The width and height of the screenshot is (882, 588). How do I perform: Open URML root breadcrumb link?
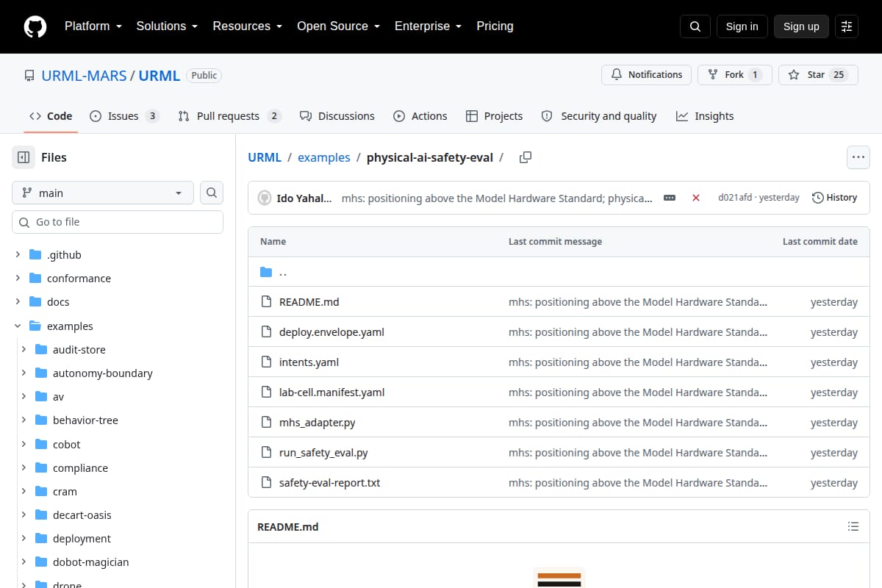(x=265, y=157)
